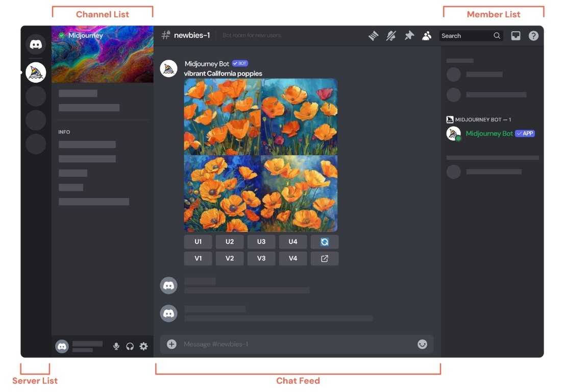Screen dimensions: 564x392
Task: Click the APP badge next to Midjourney Bot
Action: [x=525, y=133]
